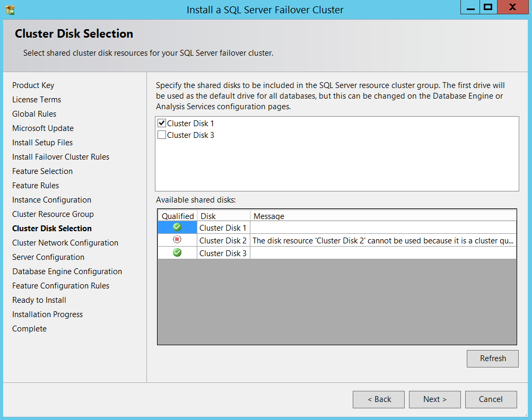Open the Cluster Resource Group step
The image size is (532, 420).
click(x=53, y=214)
